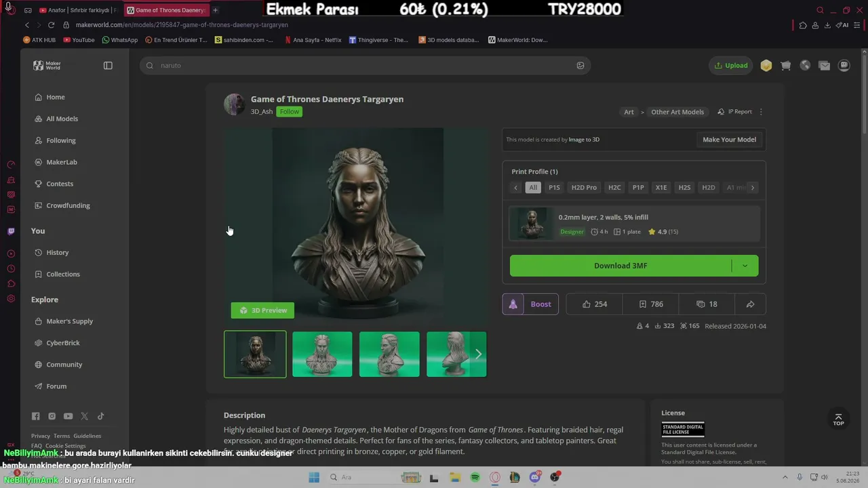Select the P1S printer filter
868x488 pixels.
point(555,188)
